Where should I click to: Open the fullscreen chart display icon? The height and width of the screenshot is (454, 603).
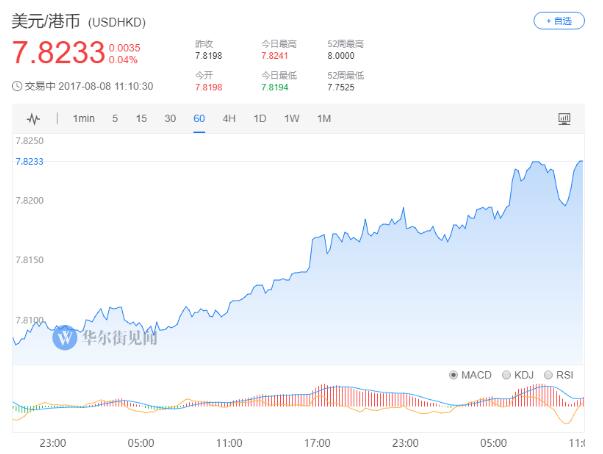coord(564,119)
